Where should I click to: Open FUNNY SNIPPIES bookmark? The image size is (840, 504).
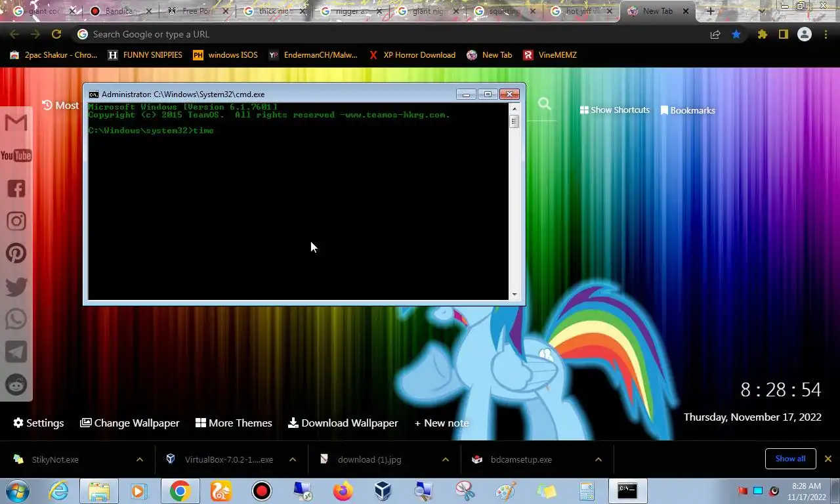(145, 55)
